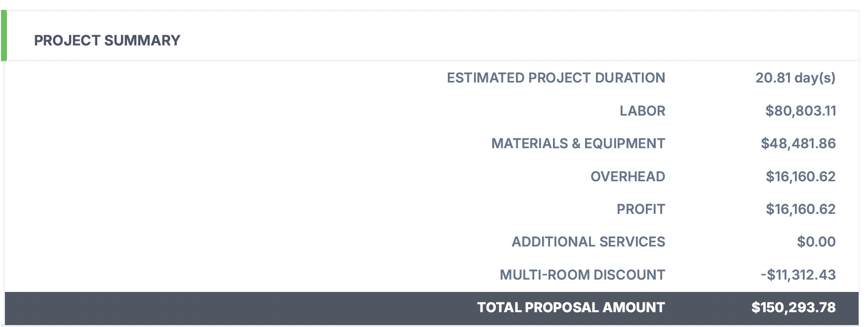Click the empty left side of dark total bar
The image size is (868, 327).
(197, 308)
